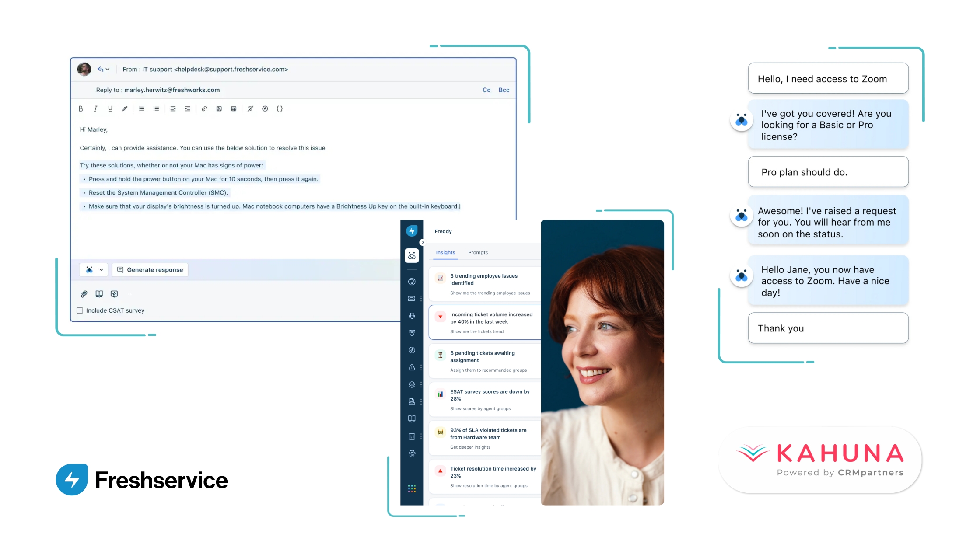Click Show resolution time by agent groups
The height and width of the screenshot is (551, 980).
(x=489, y=486)
